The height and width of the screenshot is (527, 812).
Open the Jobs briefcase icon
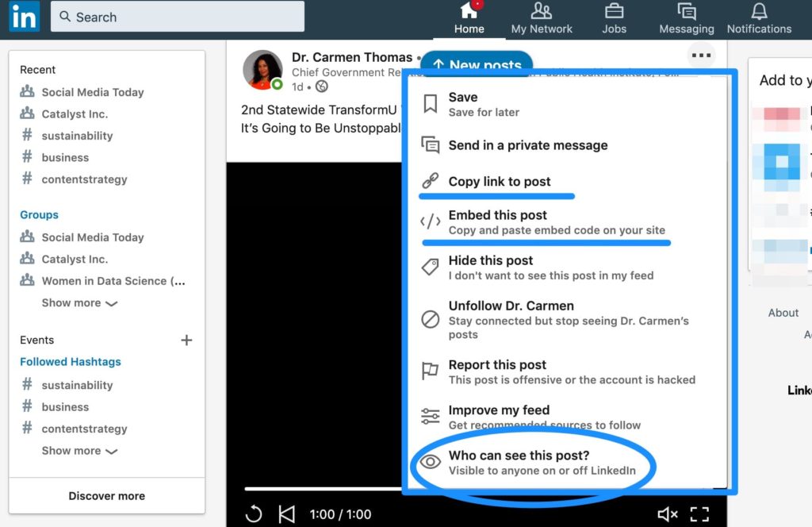[614, 12]
